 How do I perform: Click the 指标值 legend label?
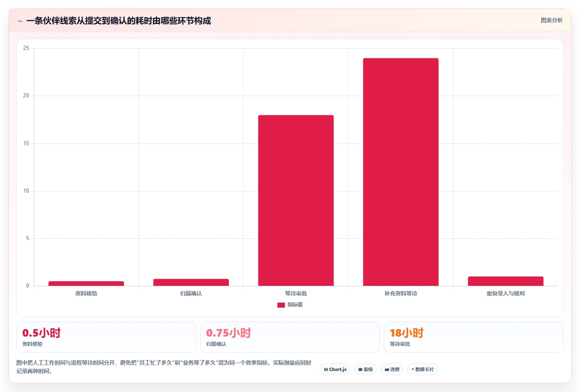tap(295, 305)
